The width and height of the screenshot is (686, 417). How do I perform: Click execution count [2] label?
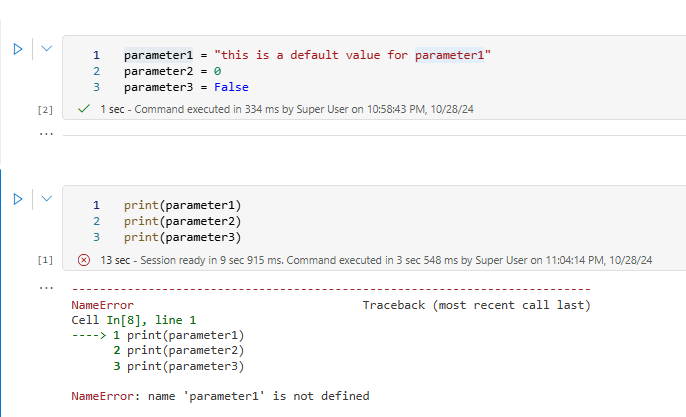[45, 110]
